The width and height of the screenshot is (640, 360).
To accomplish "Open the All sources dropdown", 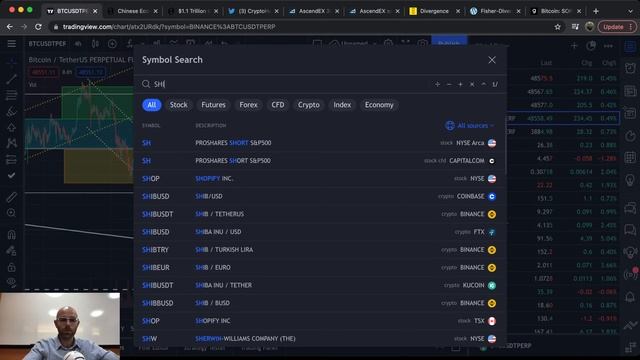I will pyautogui.click(x=470, y=126).
